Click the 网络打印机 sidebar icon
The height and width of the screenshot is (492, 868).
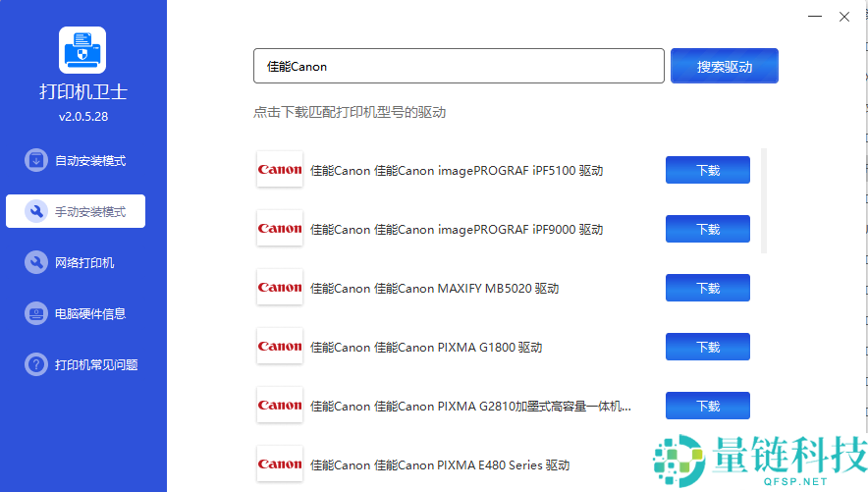point(36,262)
